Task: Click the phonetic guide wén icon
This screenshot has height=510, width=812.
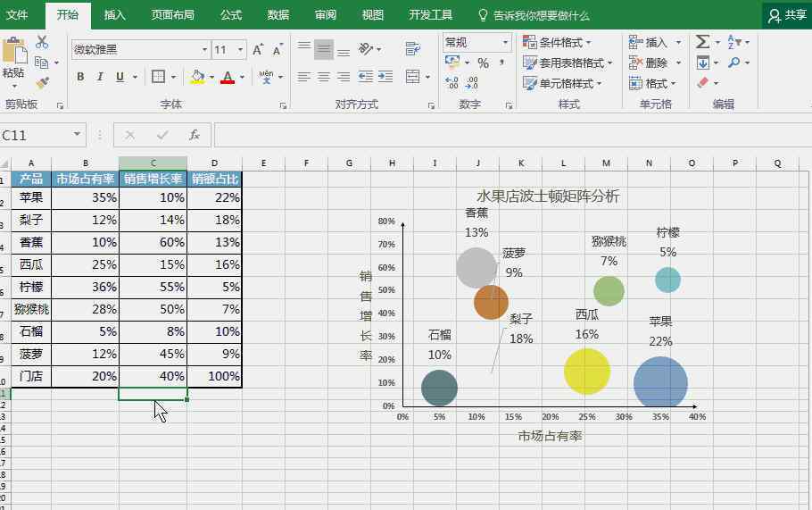Action: pyautogui.click(x=266, y=77)
